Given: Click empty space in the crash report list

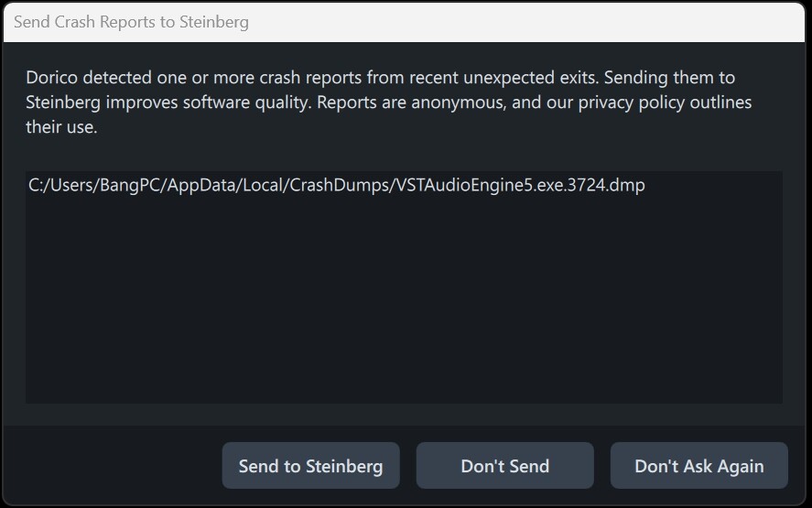Looking at the screenshot, I should pyautogui.click(x=403, y=302).
